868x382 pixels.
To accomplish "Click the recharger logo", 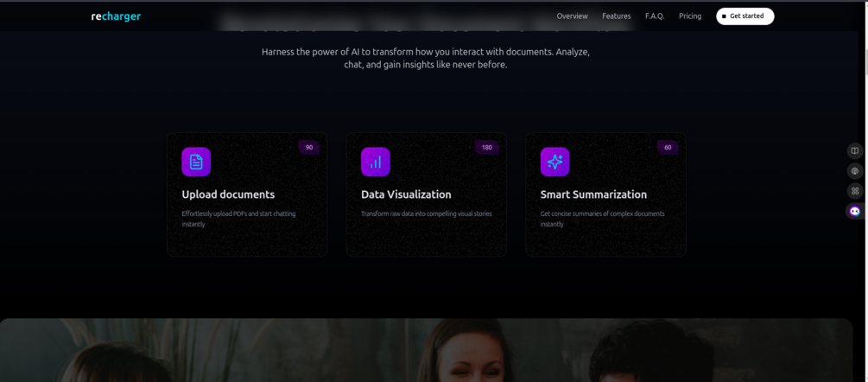I will coord(116,16).
